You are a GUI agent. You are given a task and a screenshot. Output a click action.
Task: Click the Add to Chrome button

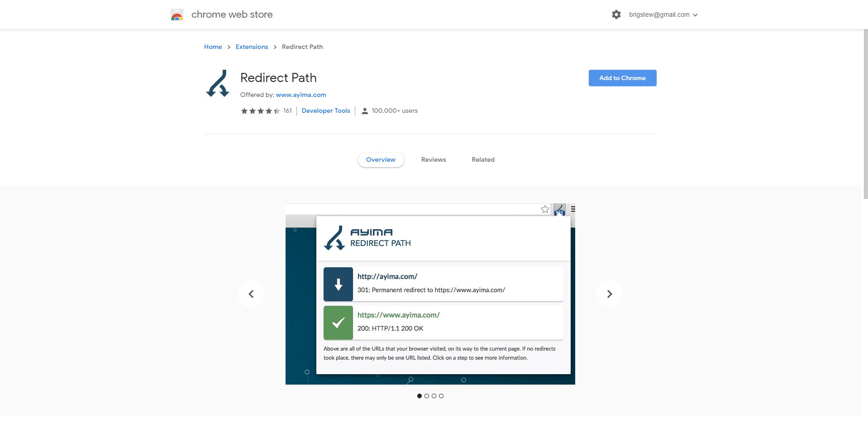point(622,78)
